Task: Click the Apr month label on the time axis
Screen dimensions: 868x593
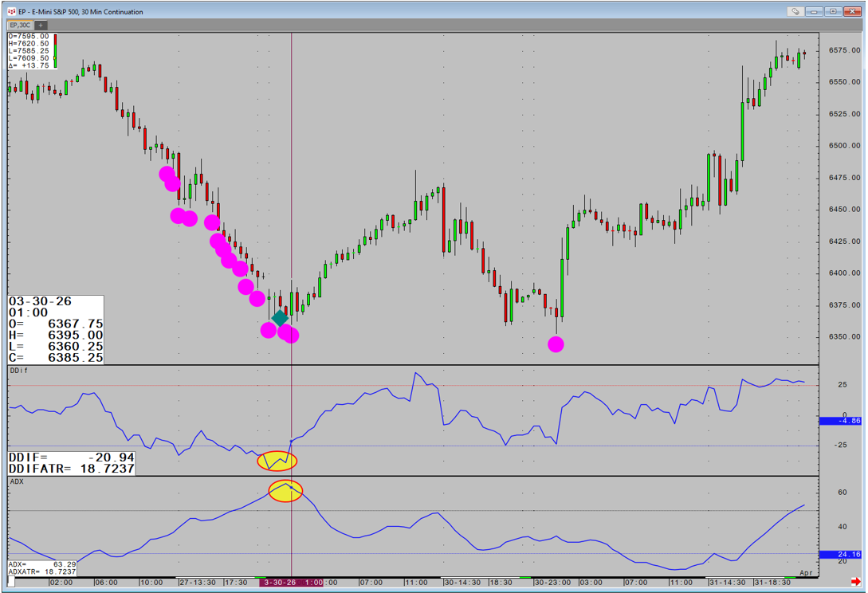Action: click(806, 572)
